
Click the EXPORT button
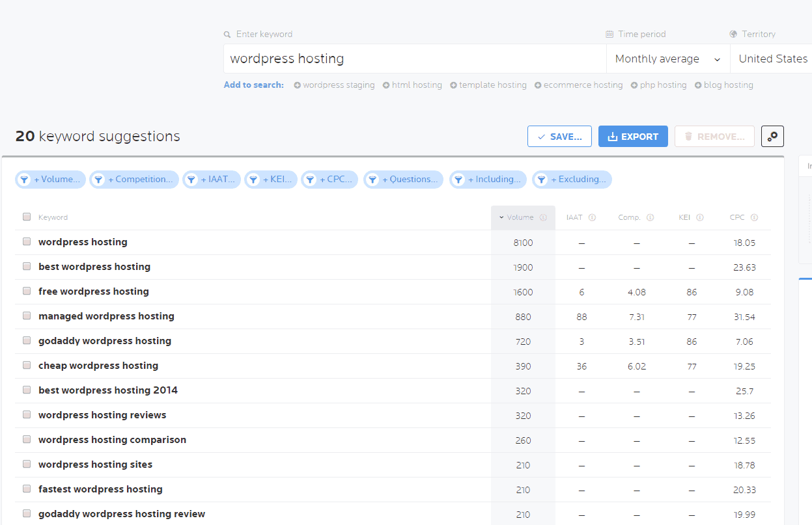633,137
